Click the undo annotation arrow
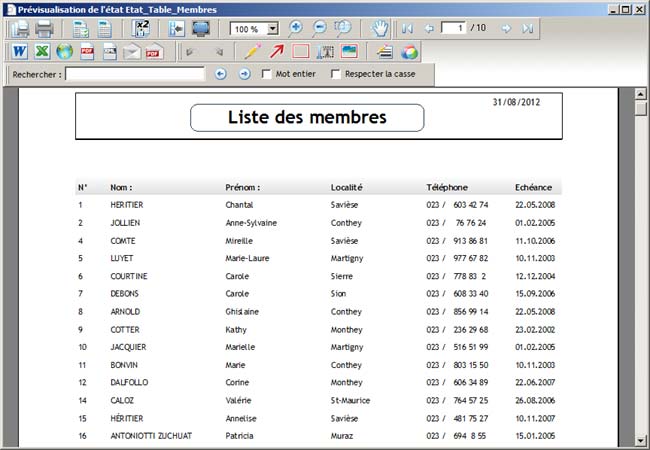Image resolution: width=650 pixels, height=450 pixels. pyautogui.click(x=190, y=52)
